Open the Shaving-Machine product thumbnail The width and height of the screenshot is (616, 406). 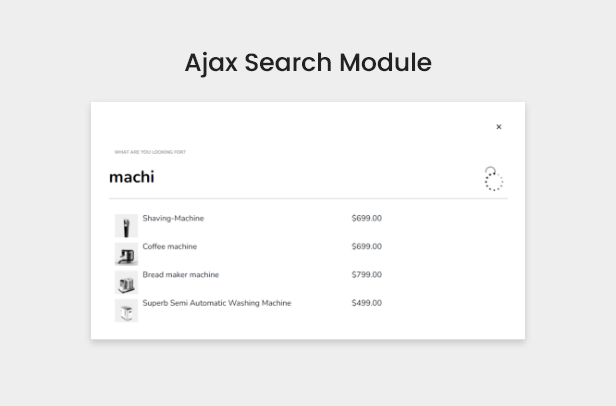tap(126, 226)
